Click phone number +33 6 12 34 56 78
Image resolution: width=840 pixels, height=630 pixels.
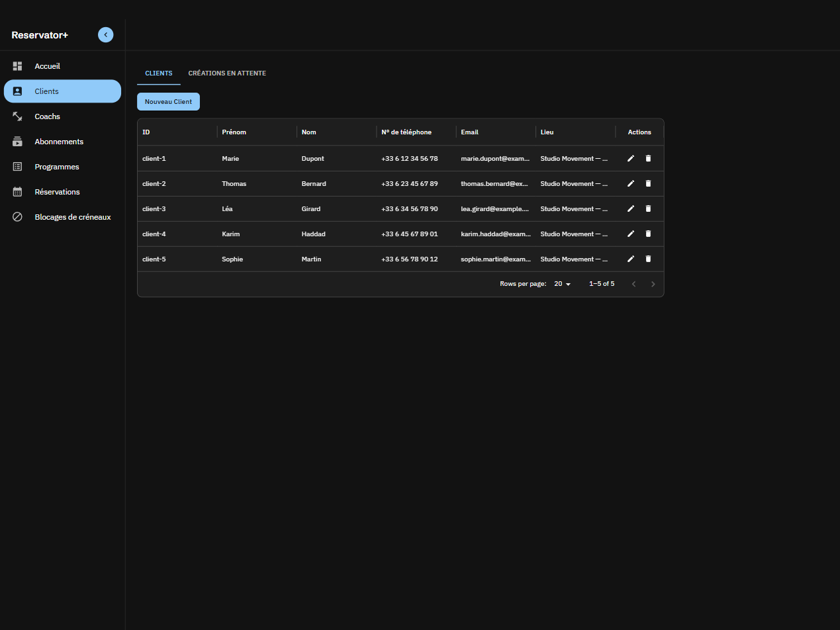[410, 159]
